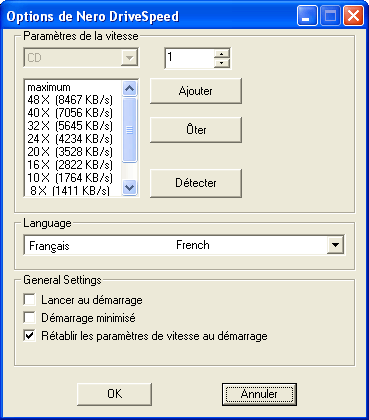Select 20 X (3528 KB/s) entry
Image resolution: width=369 pixels, height=420 pixels.
(73, 152)
